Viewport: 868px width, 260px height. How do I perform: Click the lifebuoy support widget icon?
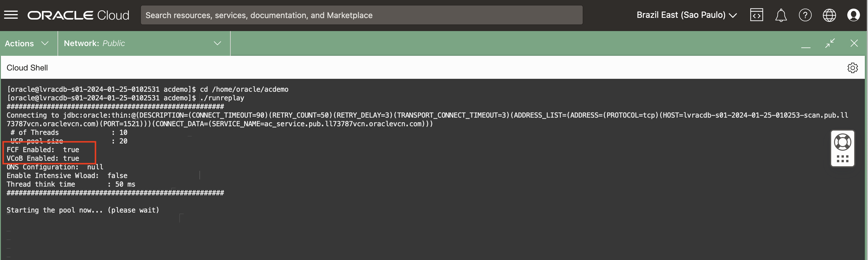[x=842, y=142]
